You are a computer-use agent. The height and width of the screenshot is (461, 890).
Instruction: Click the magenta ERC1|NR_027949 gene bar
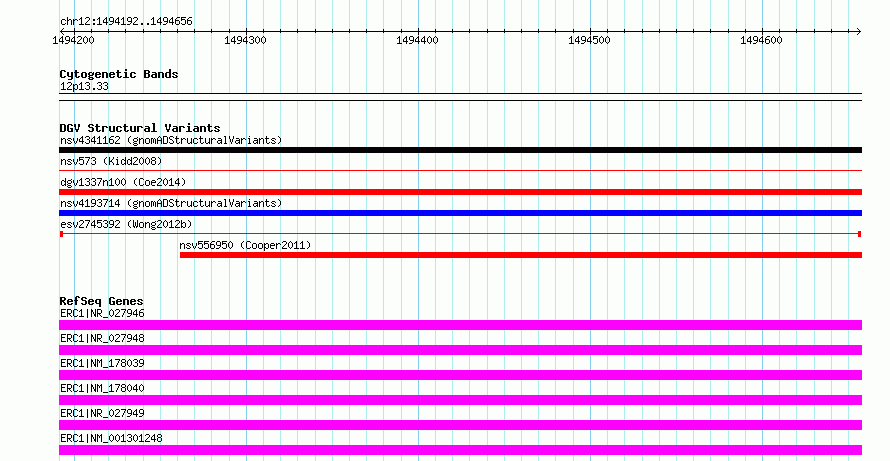click(460, 425)
